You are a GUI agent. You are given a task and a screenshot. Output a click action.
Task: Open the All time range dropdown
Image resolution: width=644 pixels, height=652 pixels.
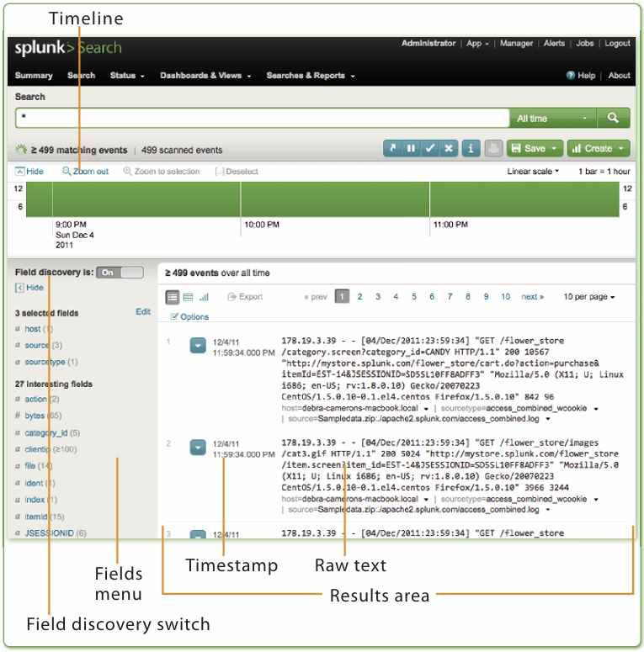[552, 119]
